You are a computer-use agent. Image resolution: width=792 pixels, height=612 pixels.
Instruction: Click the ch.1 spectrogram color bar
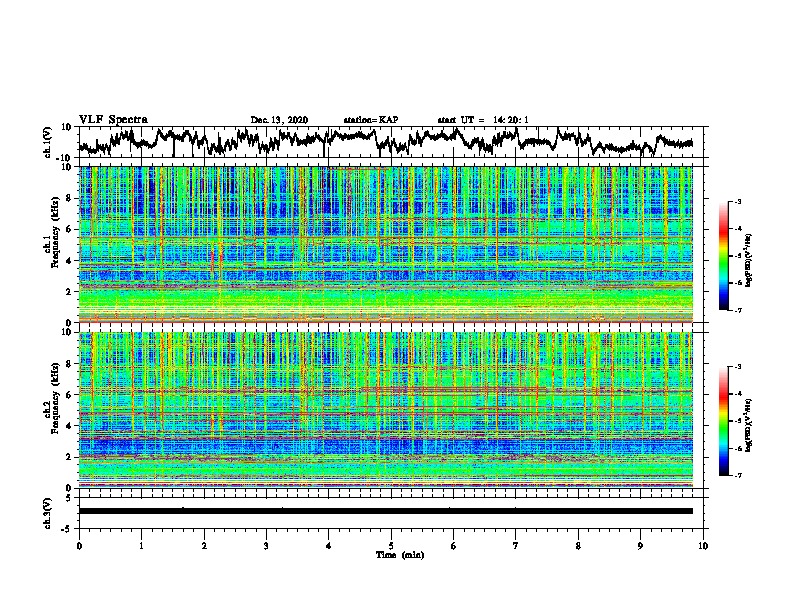[x=723, y=256]
